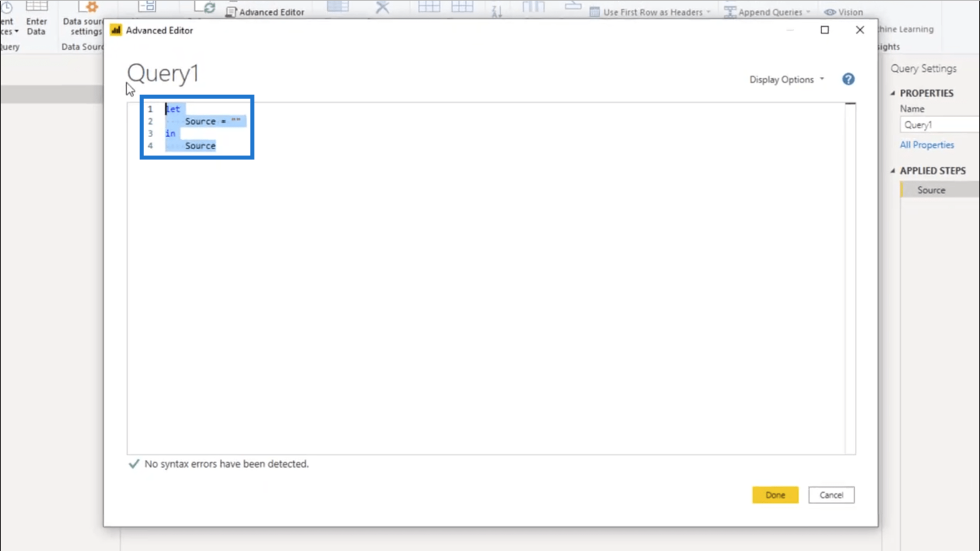This screenshot has height=551, width=980.
Task: Open the All Properties link
Action: coord(926,145)
